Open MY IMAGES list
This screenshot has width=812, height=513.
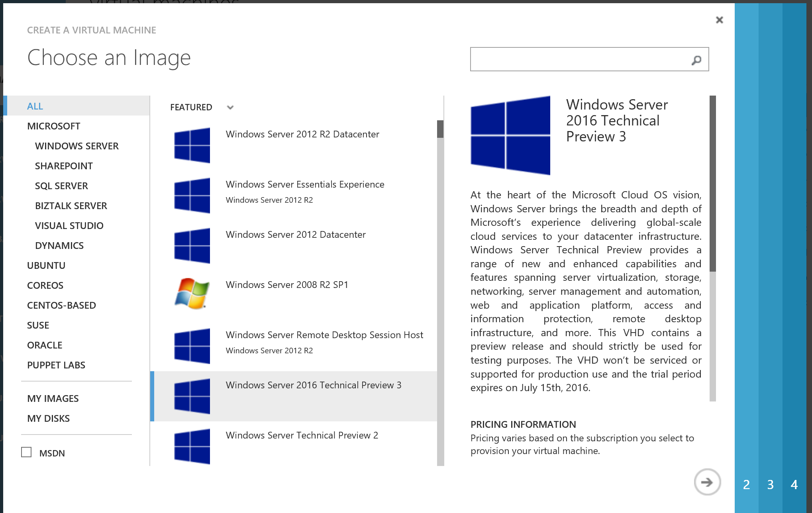[53, 399]
